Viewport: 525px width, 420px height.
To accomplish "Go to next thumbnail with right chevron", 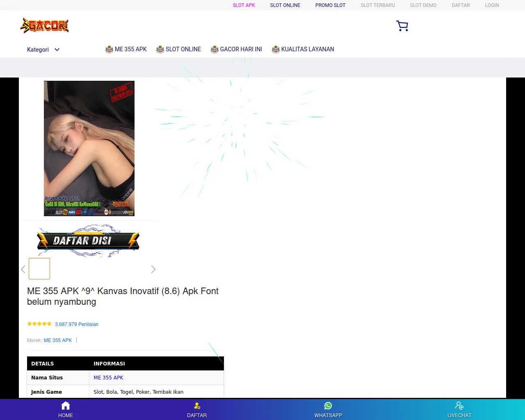I will 153,269.
